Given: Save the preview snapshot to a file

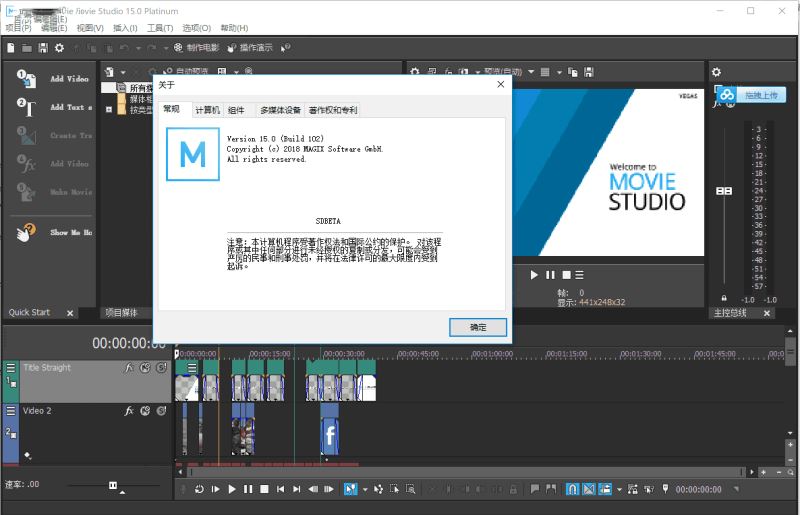Looking at the screenshot, I should pos(589,72).
